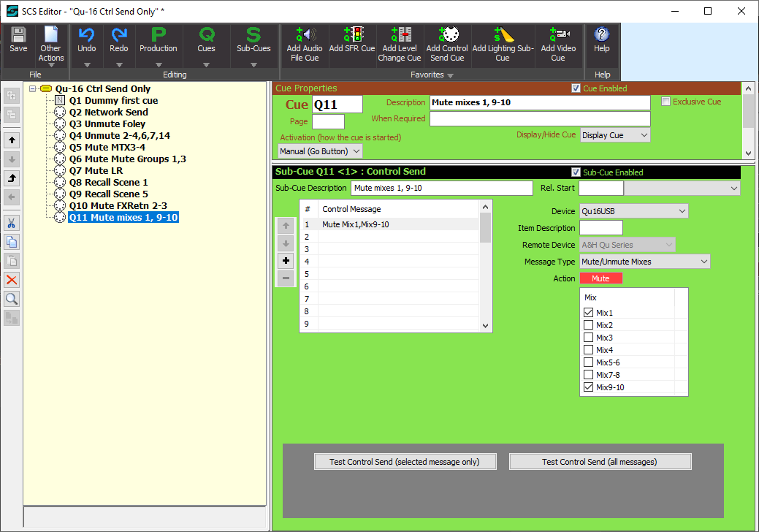Image resolution: width=759 pixels, height=532 pixels.
Task: Click Add Level Change Cue icon
Action: point(400,35)
